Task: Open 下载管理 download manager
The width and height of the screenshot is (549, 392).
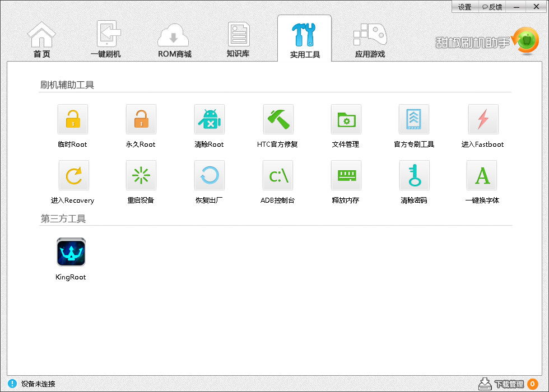Action: pyautogui.click(x=509, y=384)
